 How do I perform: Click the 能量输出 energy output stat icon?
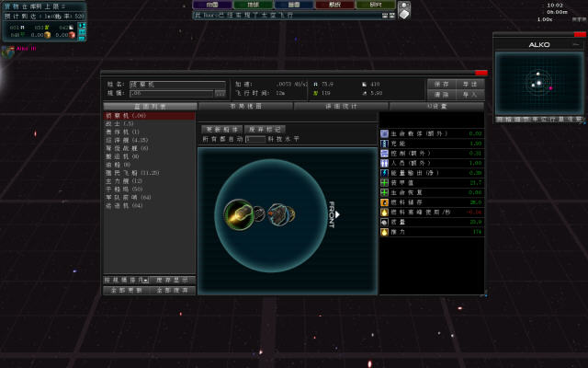coord(384,172)
